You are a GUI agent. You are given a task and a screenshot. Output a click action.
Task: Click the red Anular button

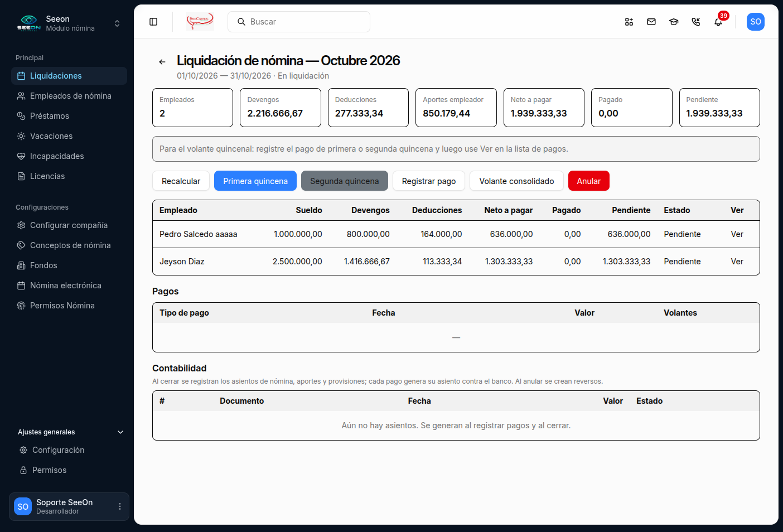589,181
